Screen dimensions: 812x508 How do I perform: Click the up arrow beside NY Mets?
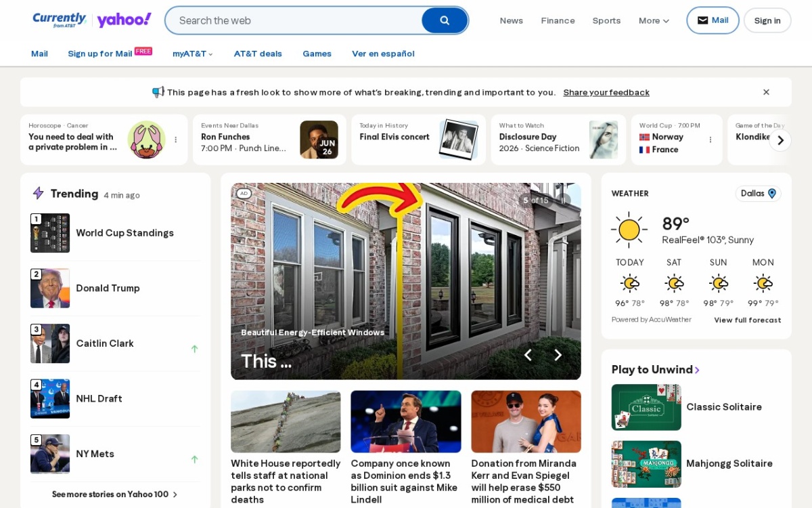coord(194,459)
